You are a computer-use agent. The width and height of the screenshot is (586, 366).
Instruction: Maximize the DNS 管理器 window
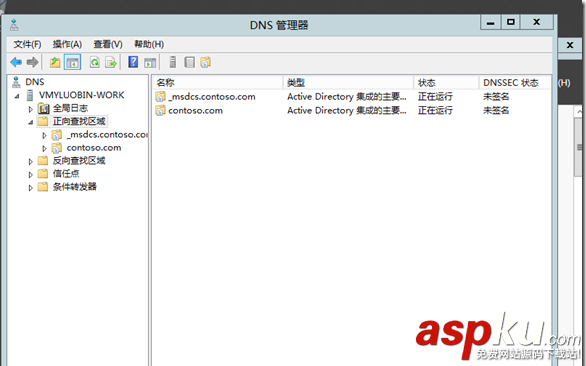click(x=511, y=22)
